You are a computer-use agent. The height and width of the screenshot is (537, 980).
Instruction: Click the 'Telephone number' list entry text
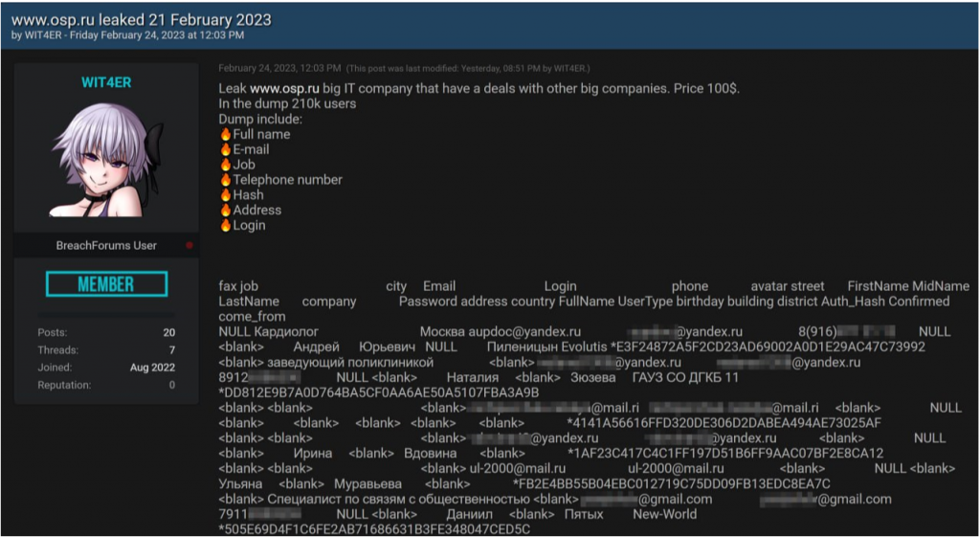(x=287, y=180)
